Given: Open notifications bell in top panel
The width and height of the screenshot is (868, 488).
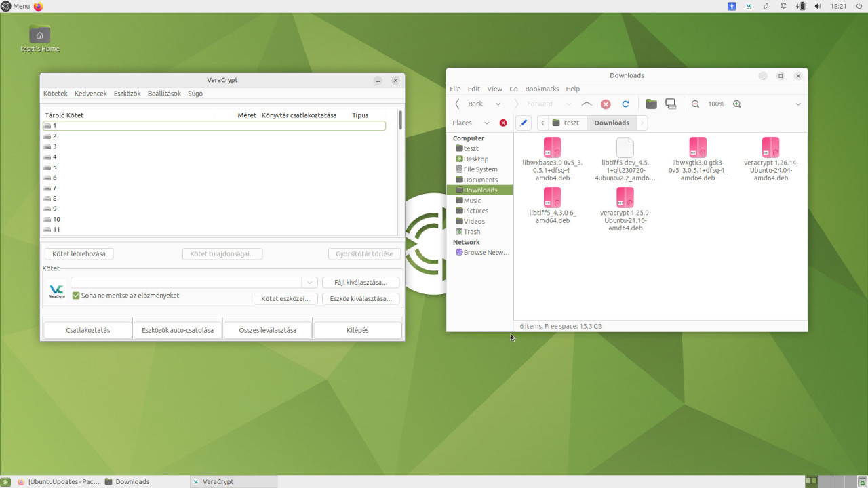Looking at the screenshot, I should point(783,6).
